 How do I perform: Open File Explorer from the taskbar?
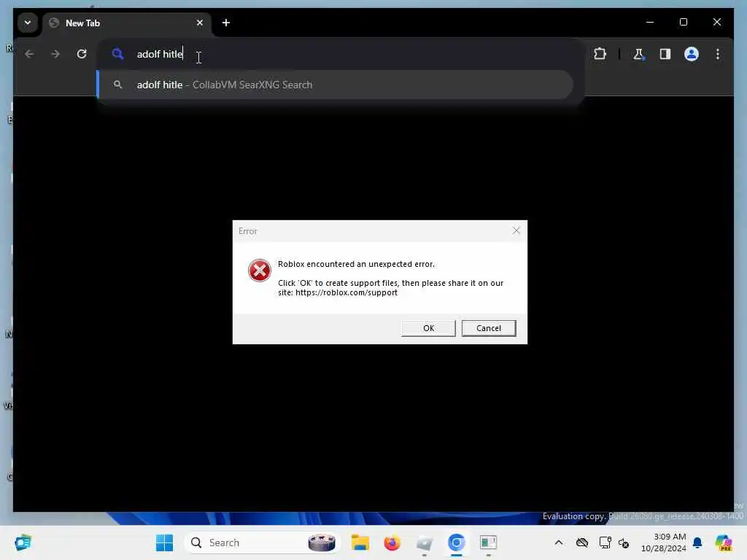click(360, 542)
